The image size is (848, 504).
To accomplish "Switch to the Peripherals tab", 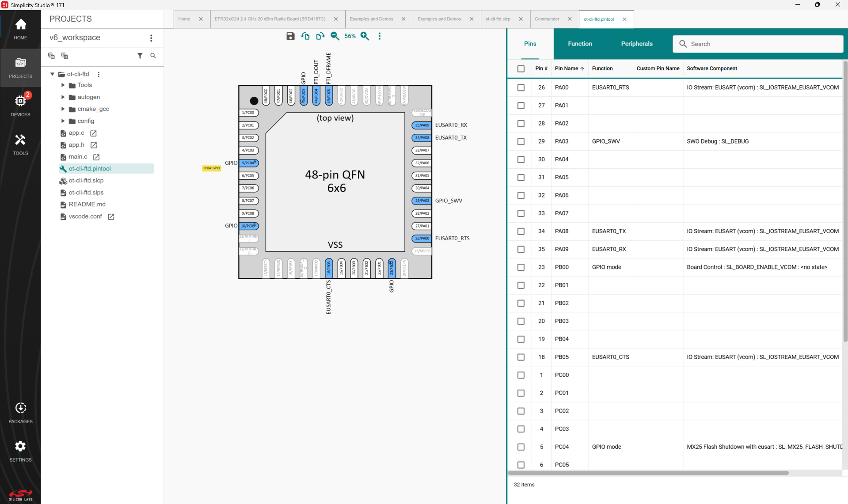I will pyautogui.click(x=636, y=44).
